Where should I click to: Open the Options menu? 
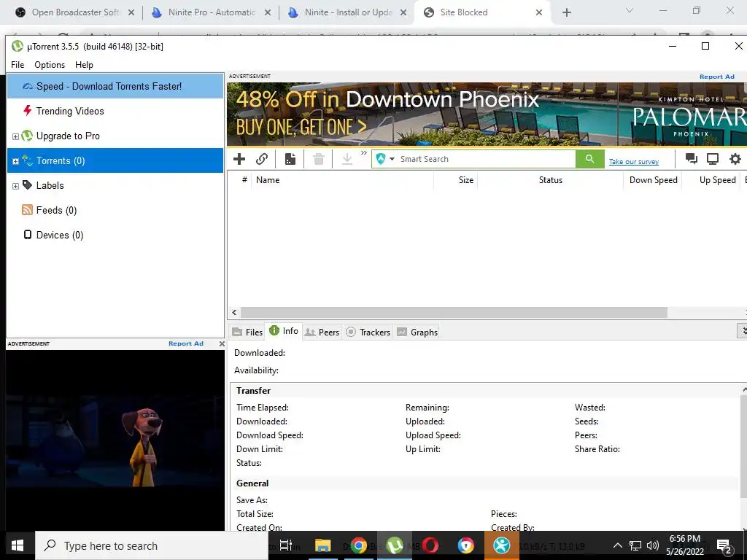(x=50, y=65)
